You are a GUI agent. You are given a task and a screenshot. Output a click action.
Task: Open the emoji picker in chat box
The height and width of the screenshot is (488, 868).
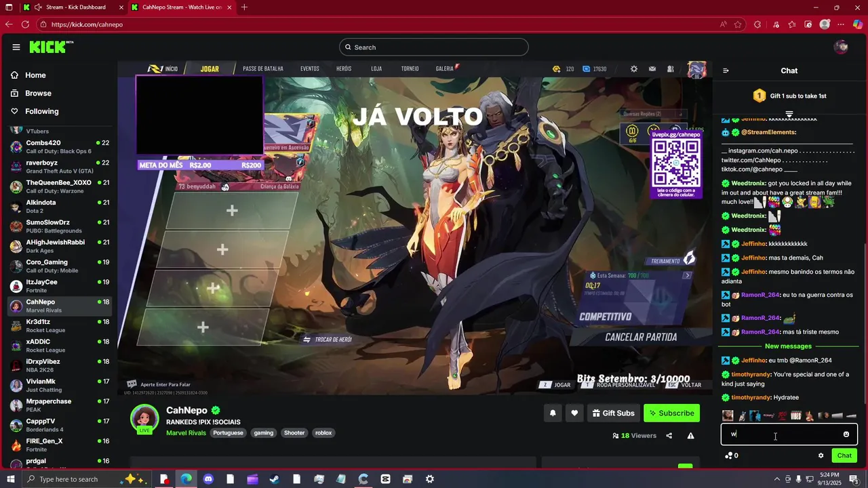tap(846, 434)
